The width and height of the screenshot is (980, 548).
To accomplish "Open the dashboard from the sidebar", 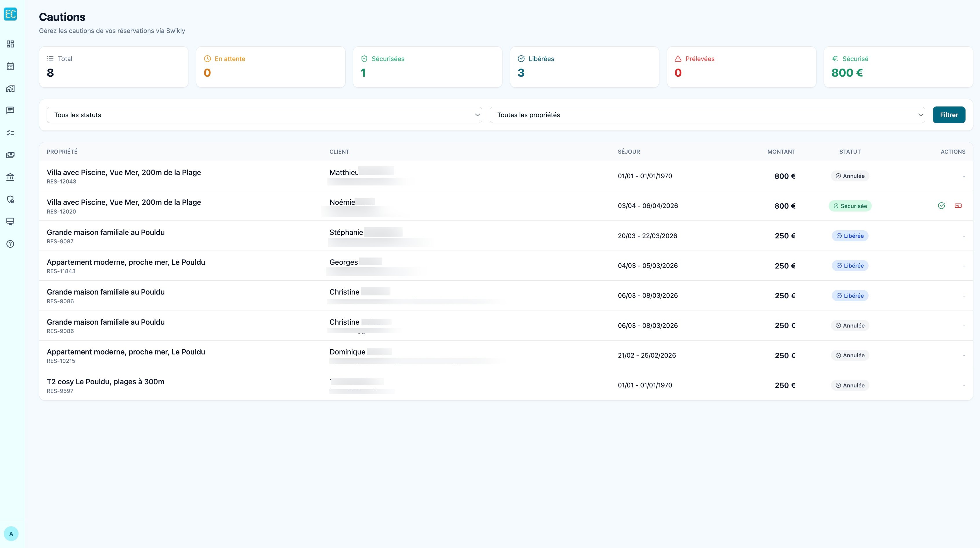I will pos(10,44).
